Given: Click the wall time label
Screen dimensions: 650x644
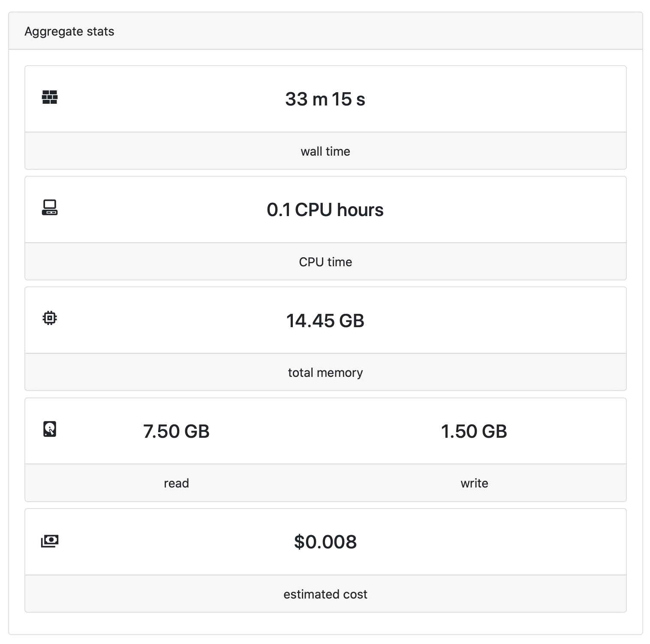Looking at the screenshot, I should coord(325,151).
